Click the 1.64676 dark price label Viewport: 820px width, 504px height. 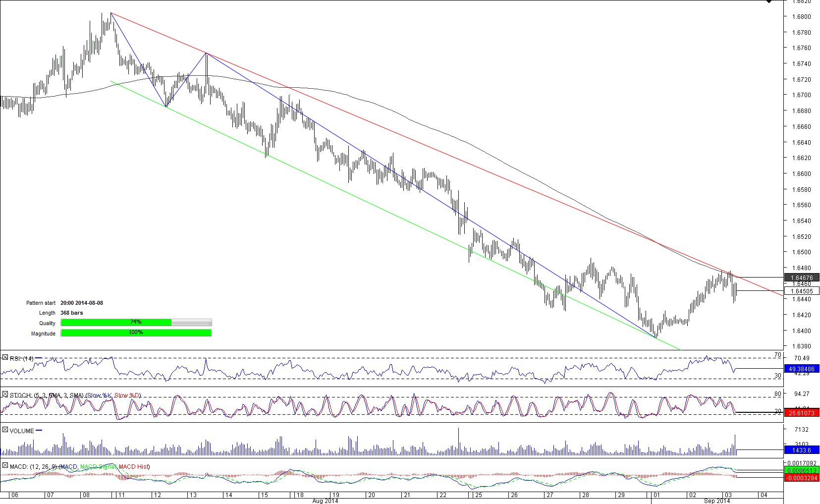pyautogui.click(x=802, y=278)
